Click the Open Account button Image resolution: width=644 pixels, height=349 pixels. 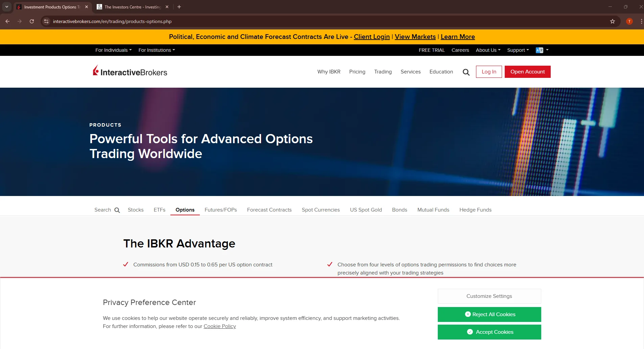click(x=527, y=72)
